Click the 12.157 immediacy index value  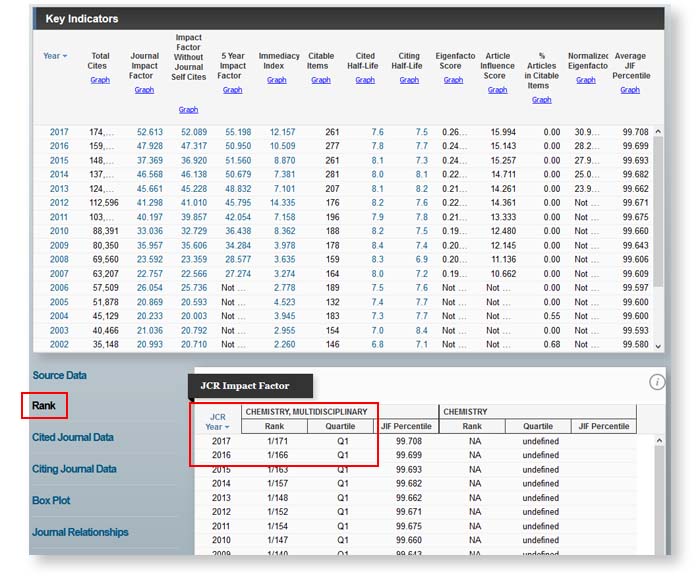282,132
